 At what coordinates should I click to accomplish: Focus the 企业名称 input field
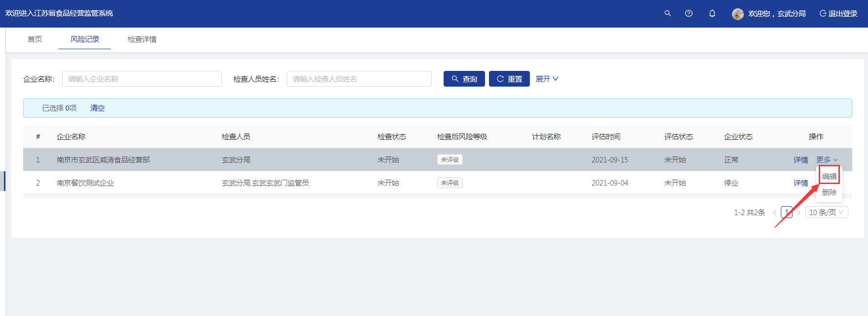(141, 79)
